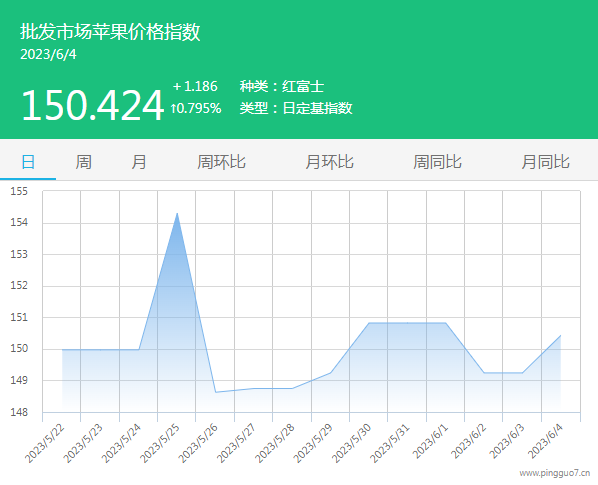This screenshot has width=598, height=485.
Task: Select the 2023/5/30 data point
Action: pyautogui.click(x=369, y=323)
